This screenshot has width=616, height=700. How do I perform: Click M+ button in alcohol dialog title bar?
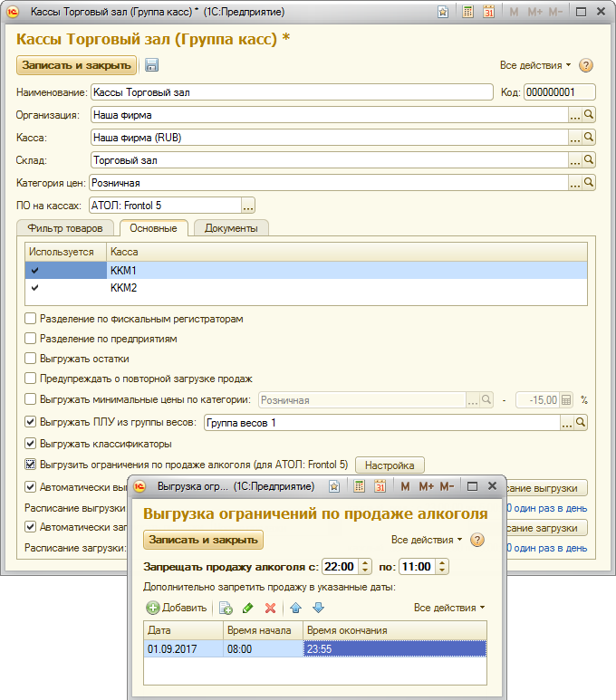pos(426,486)
